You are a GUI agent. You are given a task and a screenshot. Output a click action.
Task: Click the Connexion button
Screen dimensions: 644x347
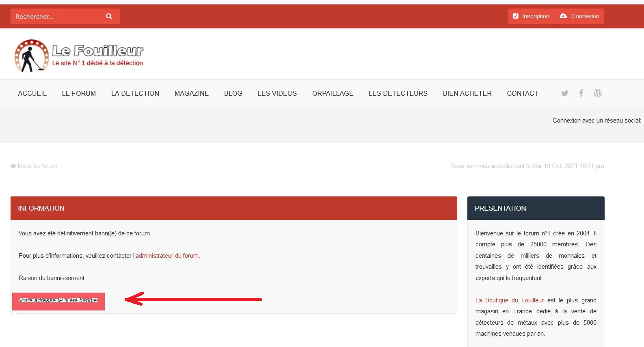(579, 16)
